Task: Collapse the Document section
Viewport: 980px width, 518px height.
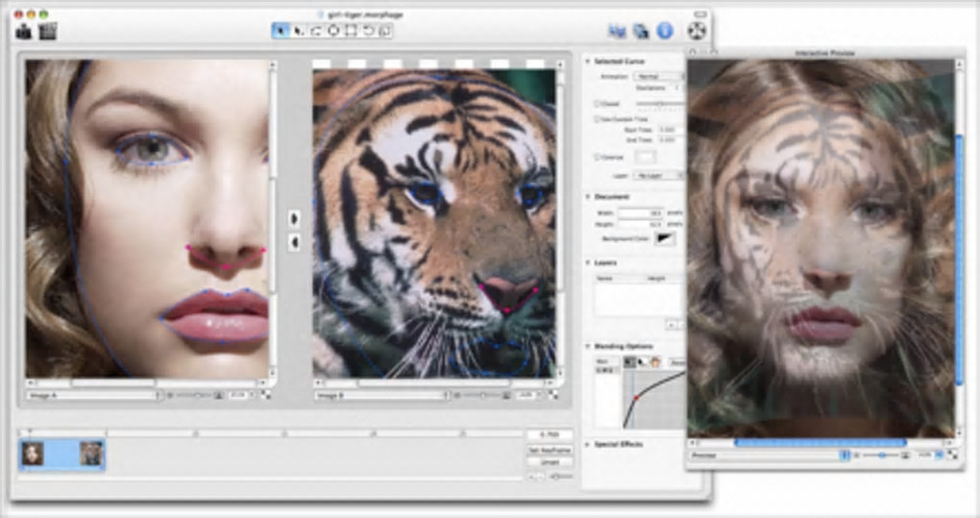Action: (x=587, y=197)
